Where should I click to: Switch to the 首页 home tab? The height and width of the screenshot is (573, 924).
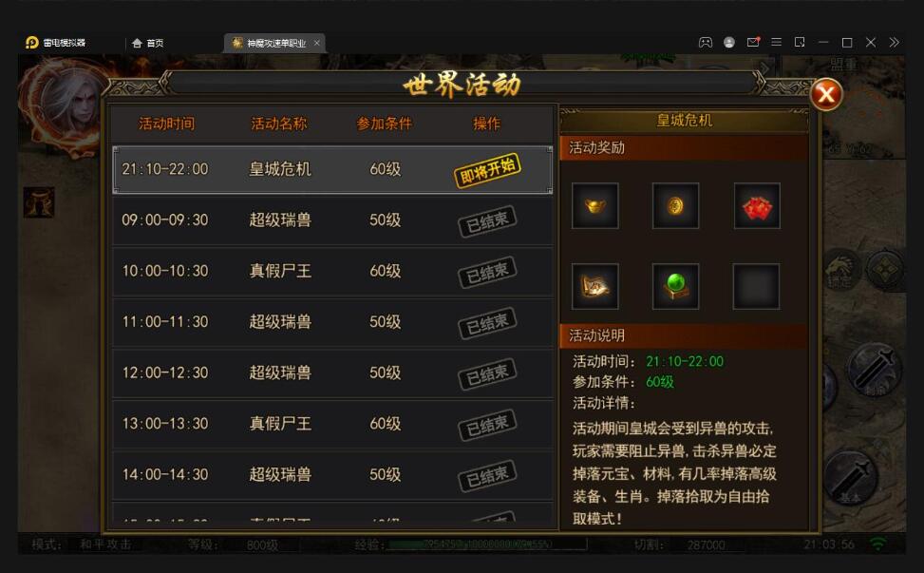(148, 43)
